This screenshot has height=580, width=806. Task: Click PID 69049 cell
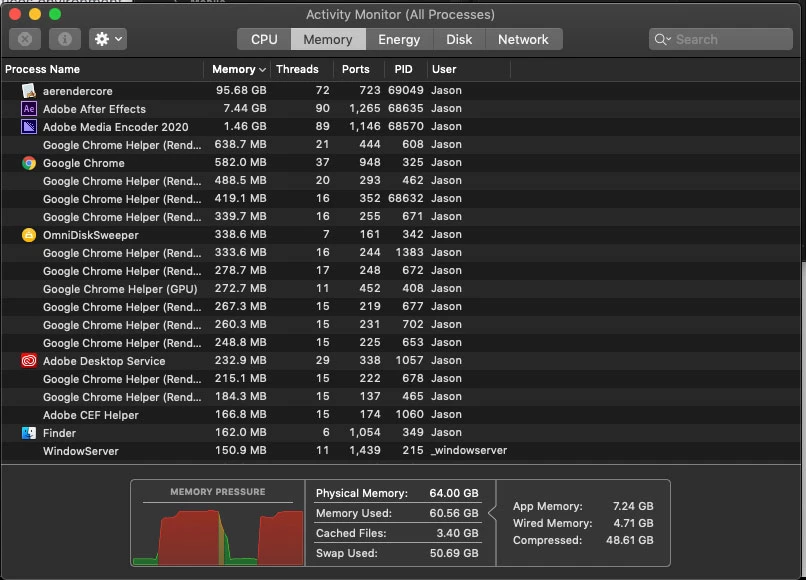tap(406, 90)
